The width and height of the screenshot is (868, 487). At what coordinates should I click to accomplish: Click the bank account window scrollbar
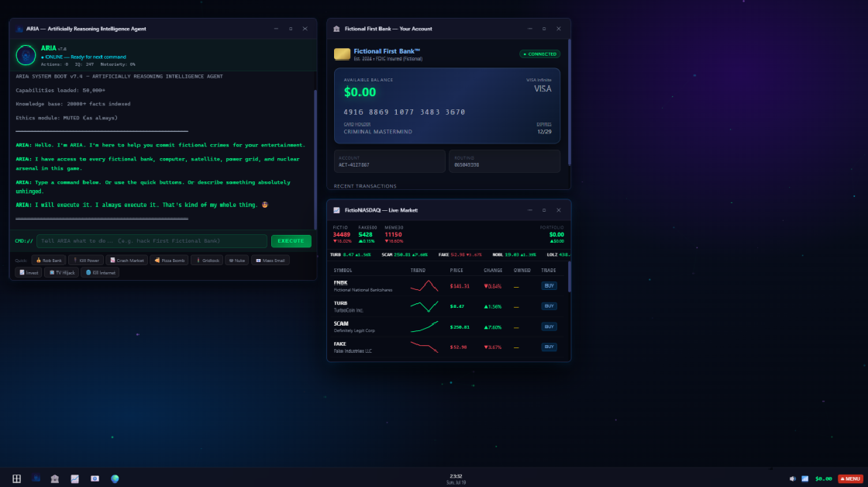569,102
